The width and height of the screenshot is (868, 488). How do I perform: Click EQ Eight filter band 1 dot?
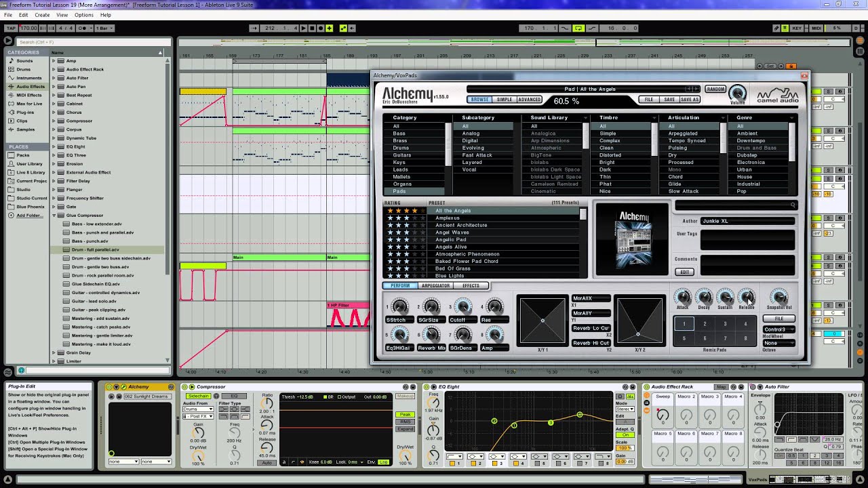coord(514,426)
